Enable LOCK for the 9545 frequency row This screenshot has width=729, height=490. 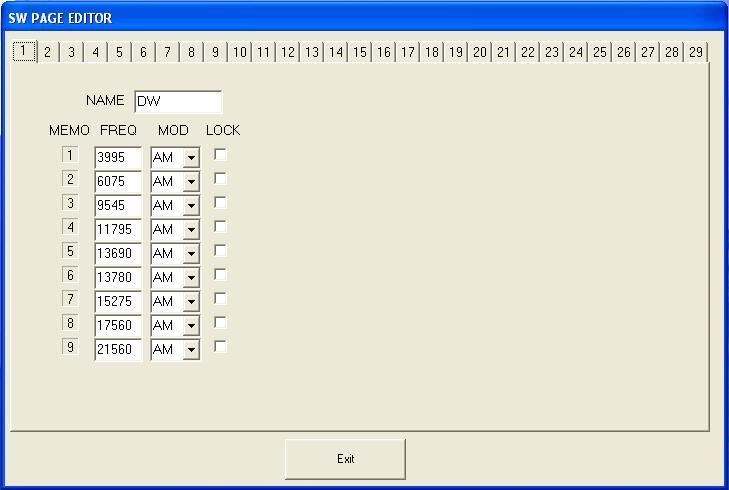click(x=221, y=203)
